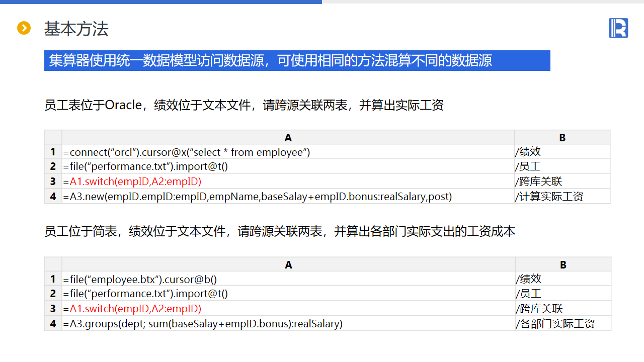The height and width of the screenshot is (362, 644).
Task: Click the orange chevron icon beside 基本方法
Action: (24, 28)
